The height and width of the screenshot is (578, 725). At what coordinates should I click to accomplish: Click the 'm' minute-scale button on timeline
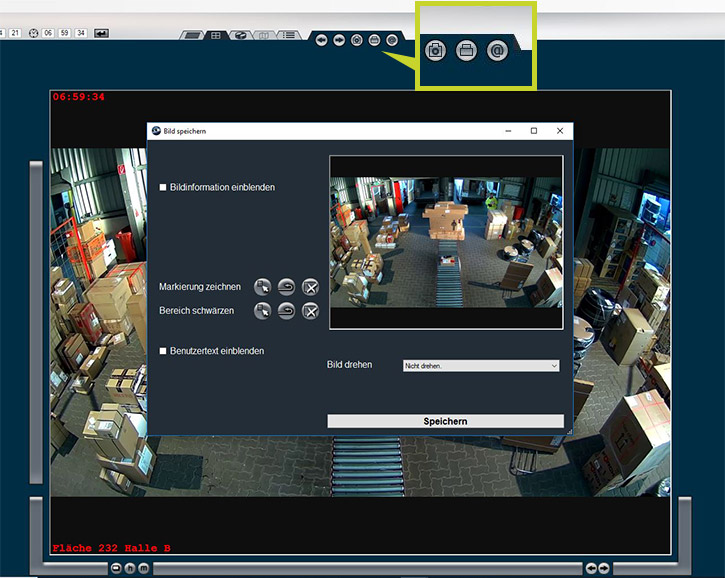(x=144, y=568)
